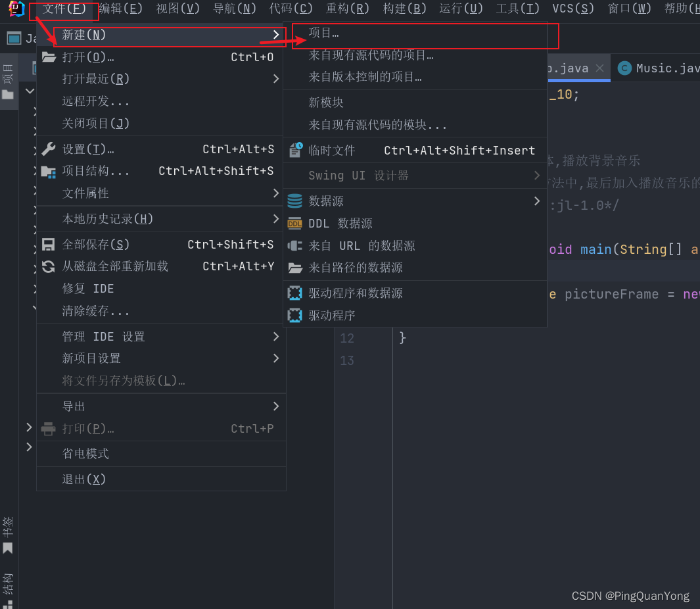This screenshot has width=700, height=609.
Task: Click the printer icon beside 打印(P)
Action: [x=48, y=429]
